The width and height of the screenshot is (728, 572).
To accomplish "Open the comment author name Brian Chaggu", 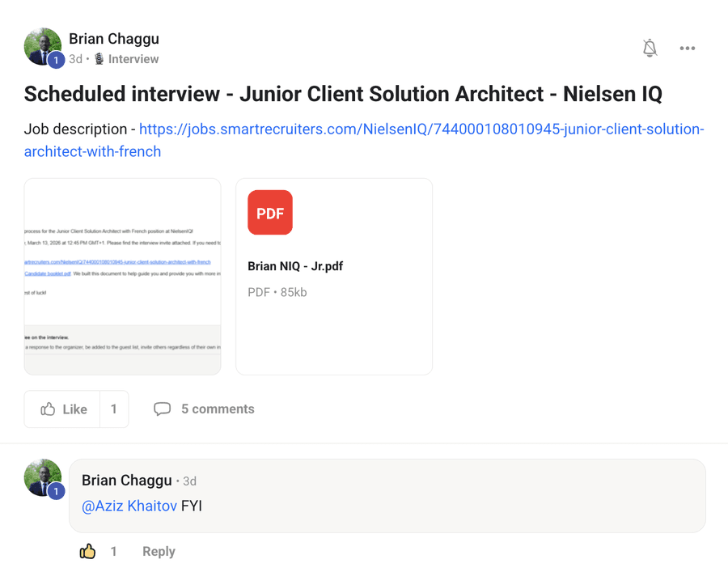I will pyautogui.click(x=127, y=480).
